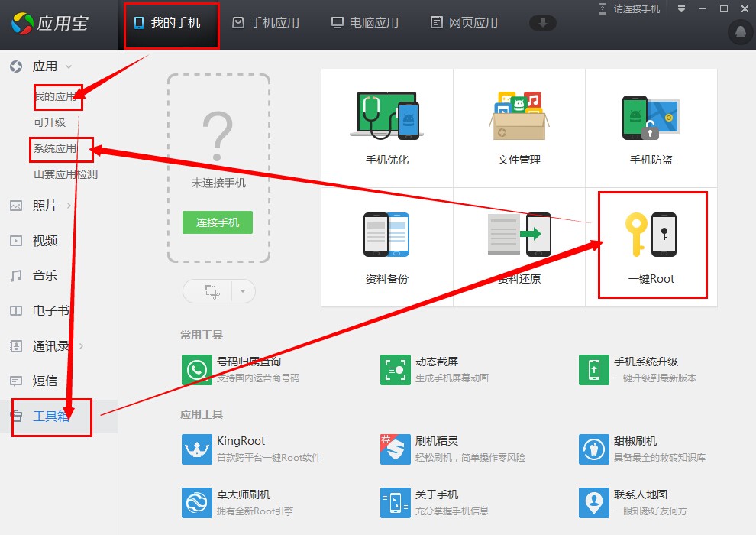
Task: Launch the 动态截屏 screen recording tool
Action: click(x=396, y=370)
